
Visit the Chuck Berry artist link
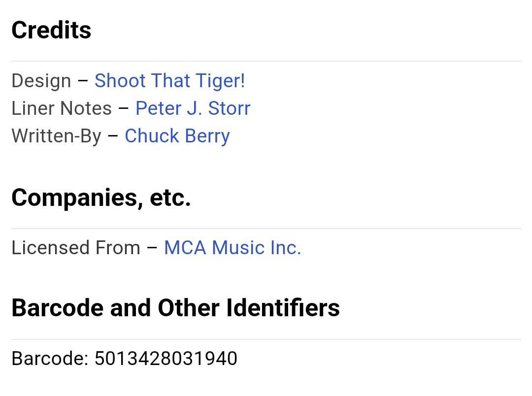tap(177, 136)
